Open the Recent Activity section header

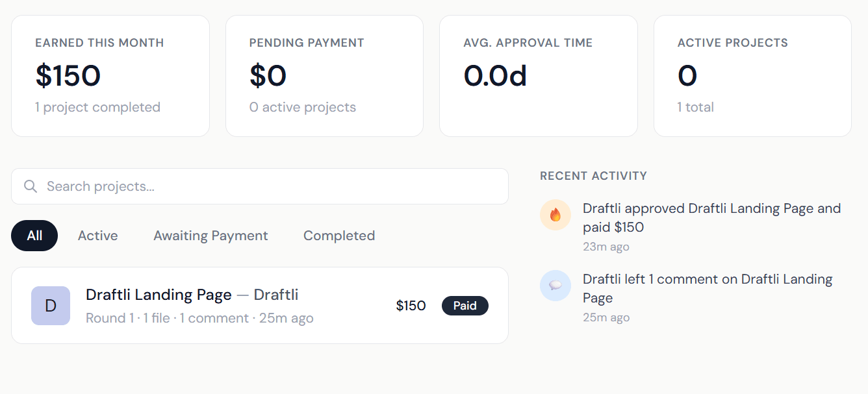[593, 175]
